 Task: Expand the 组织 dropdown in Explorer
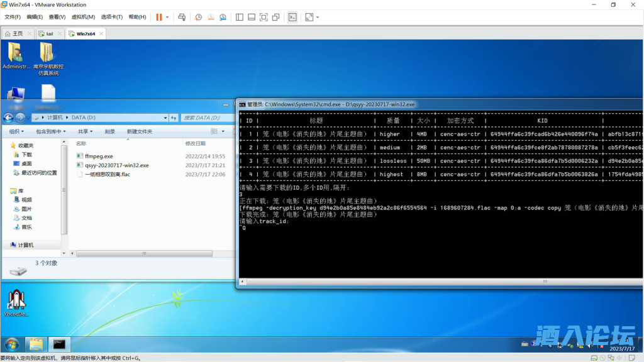tap(17, 131)
